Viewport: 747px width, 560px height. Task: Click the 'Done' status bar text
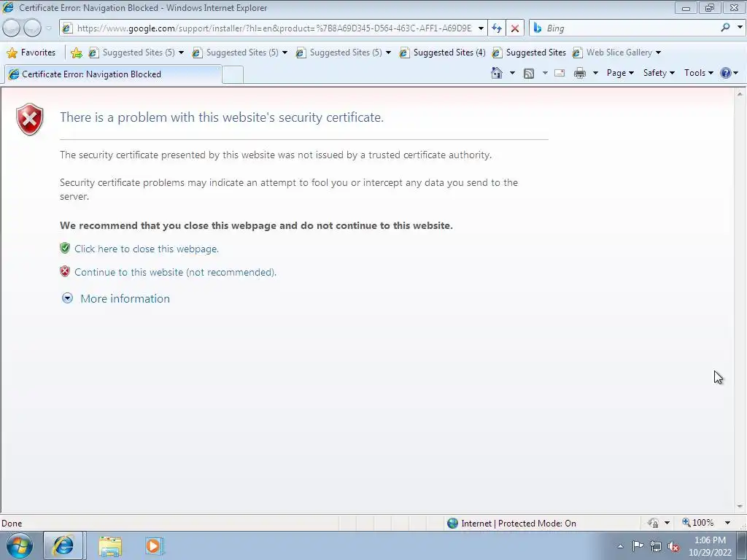(x=12, y=524)
